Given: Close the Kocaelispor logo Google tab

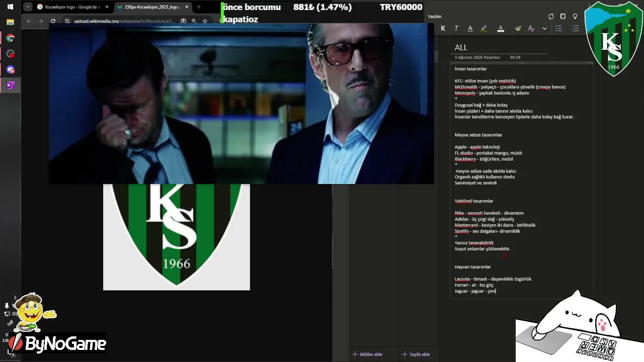Looking at the screenshot, I should click(x=107, y=7).
